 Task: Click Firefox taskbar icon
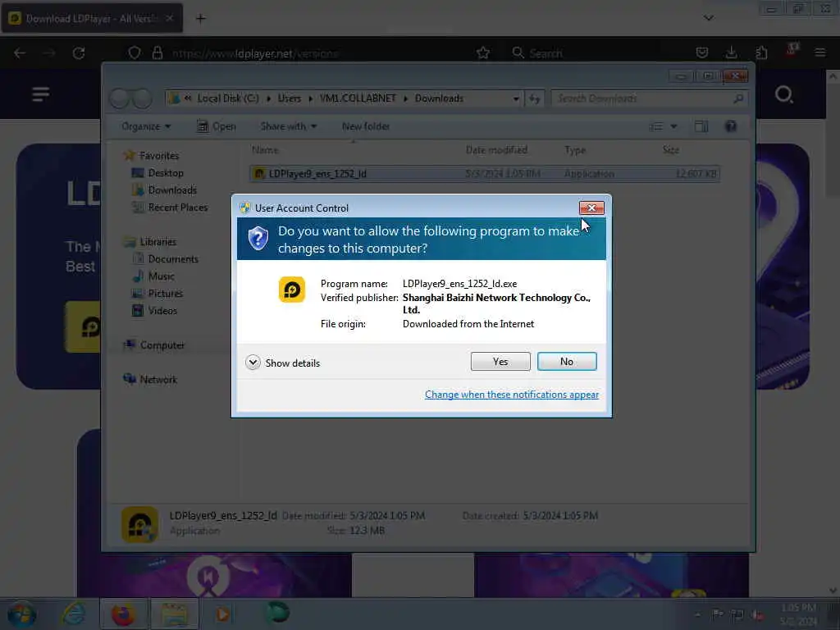point(123,614)
